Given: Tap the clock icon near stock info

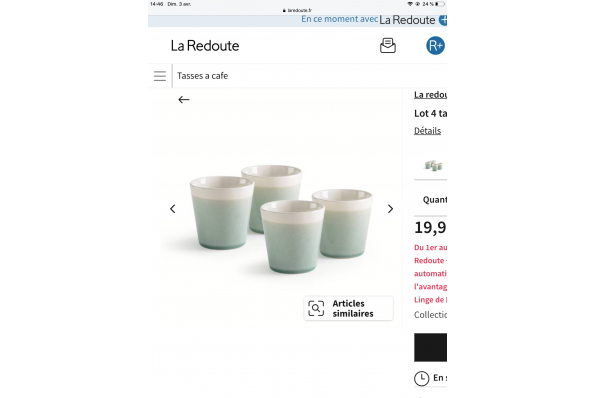Looking at the screenshot, I should click(x=421, y=379).
